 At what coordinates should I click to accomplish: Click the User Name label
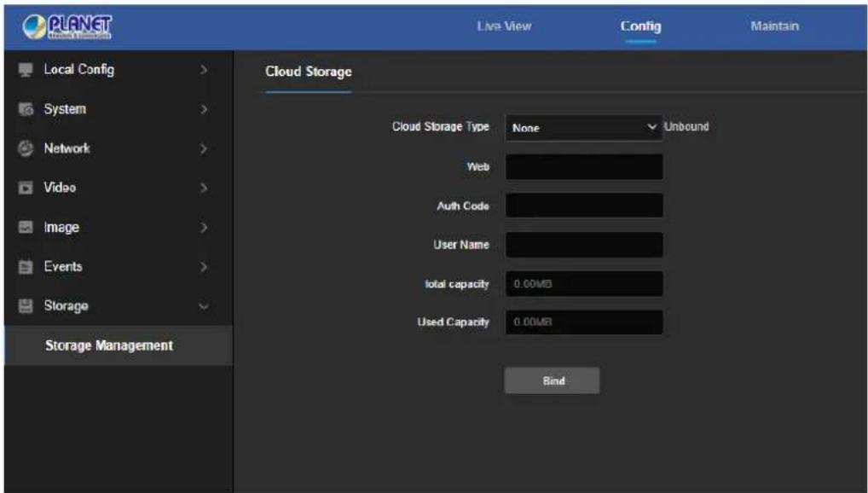point(461,245)
